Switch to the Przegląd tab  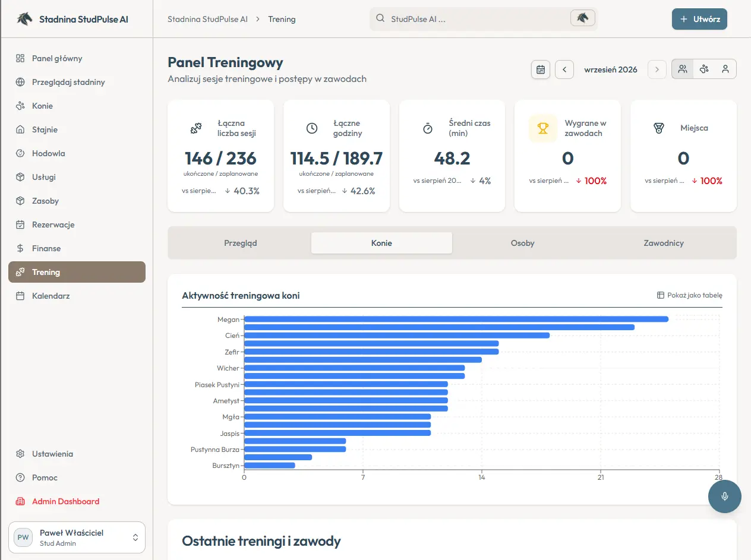click(x=241, y=243)
